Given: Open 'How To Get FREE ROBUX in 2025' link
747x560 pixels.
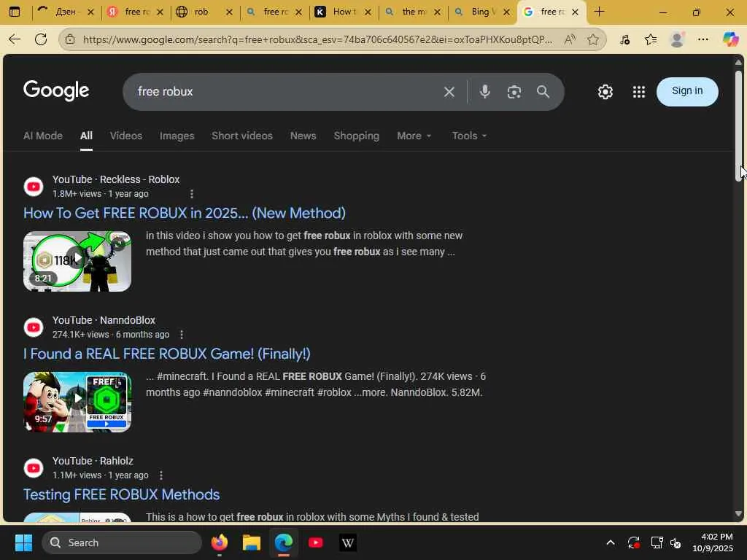Looking at the screenshot, I should coord(185,213).
